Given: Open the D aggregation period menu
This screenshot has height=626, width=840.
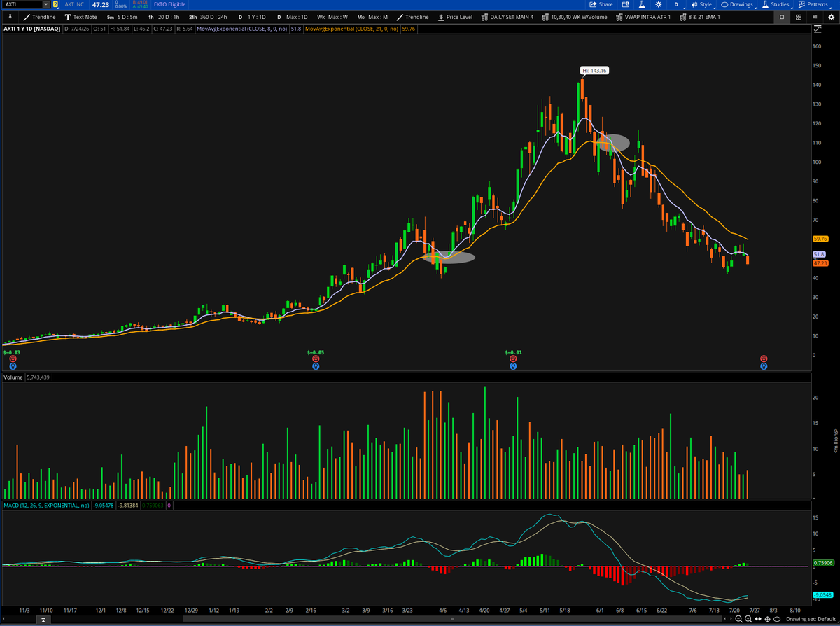Looking at the screenshot, I should [675, 4].
